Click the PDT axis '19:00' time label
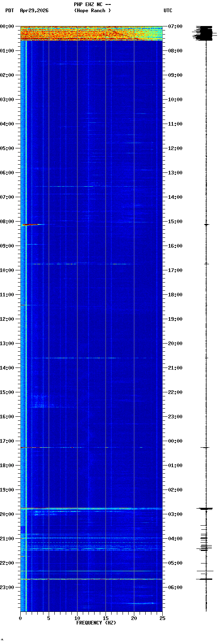Viewport: 224px width, 644px height. coord(7,490)
